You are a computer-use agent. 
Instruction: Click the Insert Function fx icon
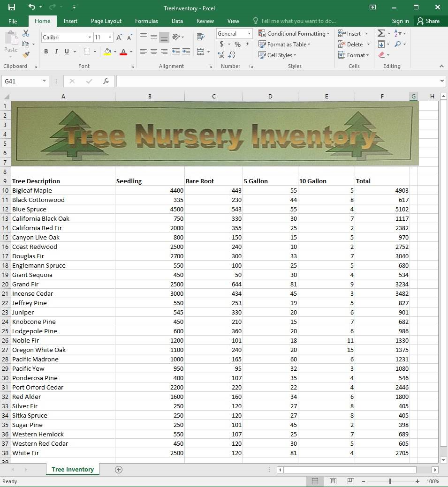(x=106, y=81)
